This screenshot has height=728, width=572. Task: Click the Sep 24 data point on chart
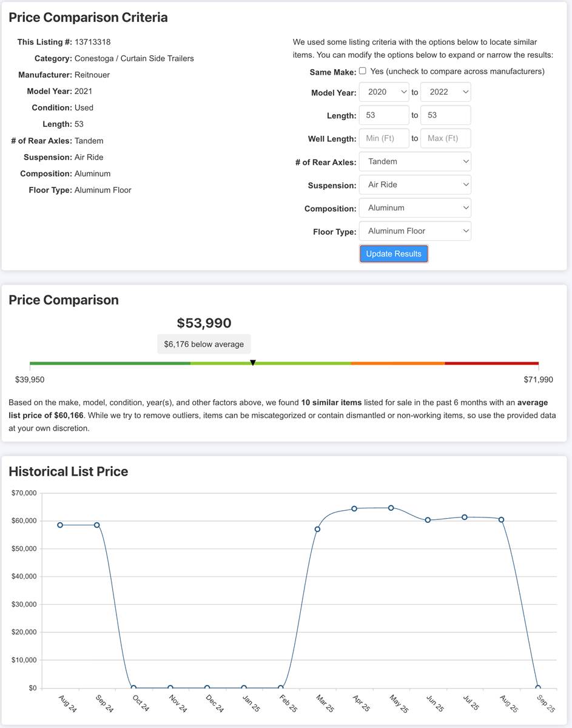96,525
